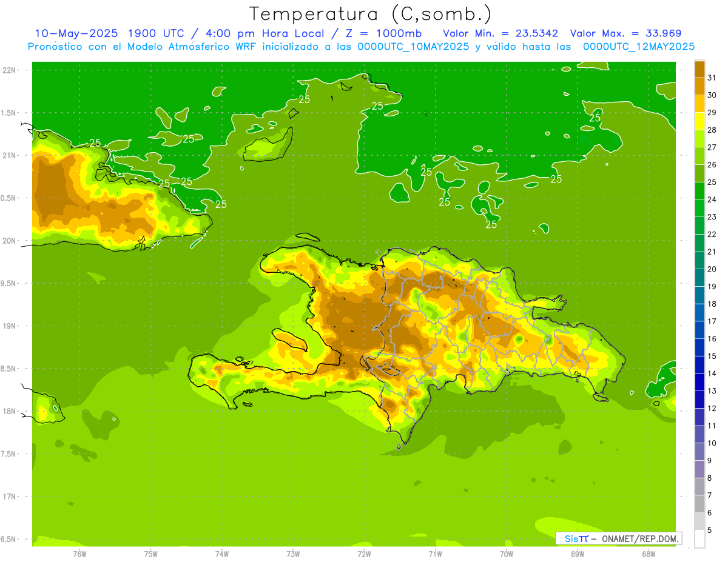This screenshot has width=728, height=562.
Task: Click the legend value 25
Action: click(712, 182)
